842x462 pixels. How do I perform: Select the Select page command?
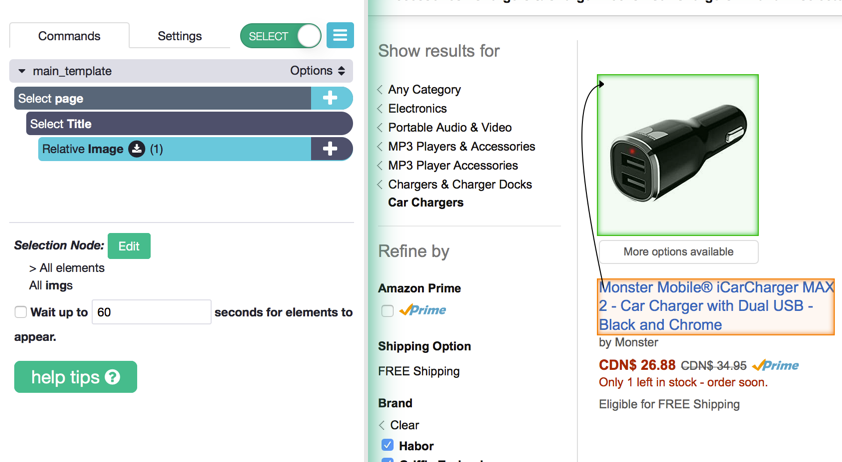pyautogui.click(x=163, y=98)
